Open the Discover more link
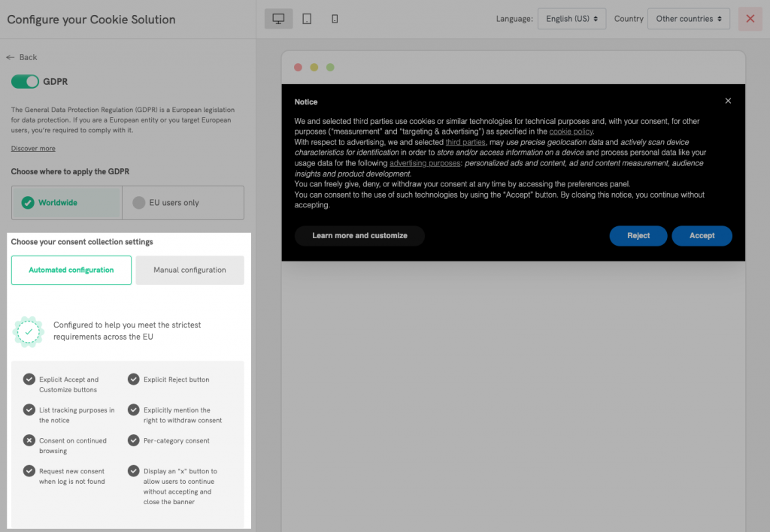Image resolution: width=770 pixels, height=532 pixels. click(x=33, y=149)
